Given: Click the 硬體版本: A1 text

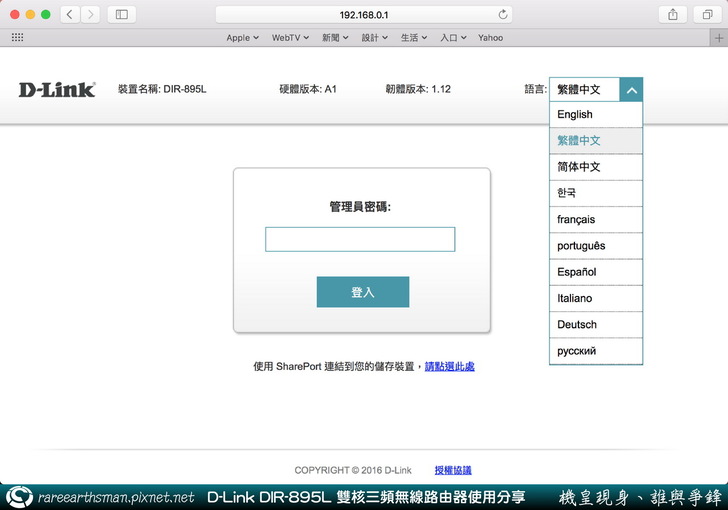Looking at the screenshot, I should (307, 89).
